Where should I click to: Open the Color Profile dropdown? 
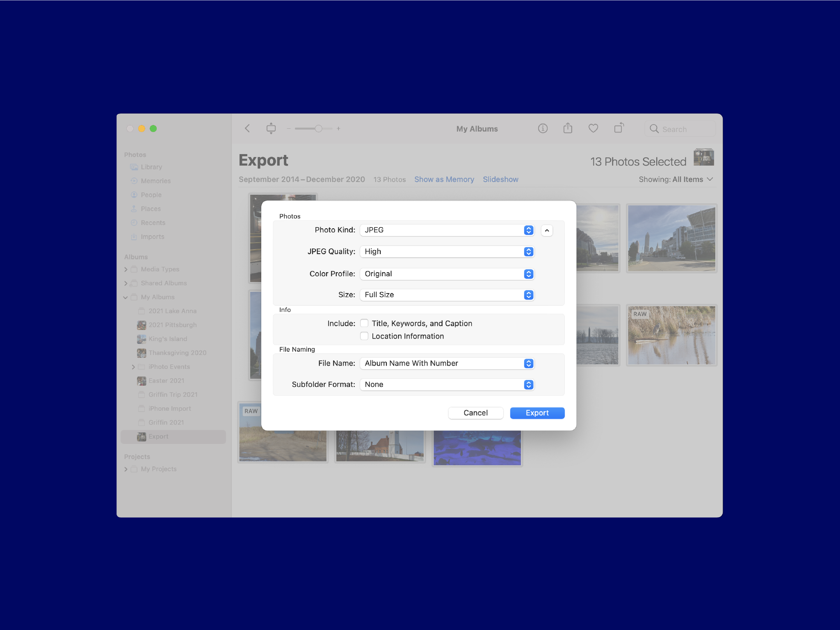click(x=447, y=274)
